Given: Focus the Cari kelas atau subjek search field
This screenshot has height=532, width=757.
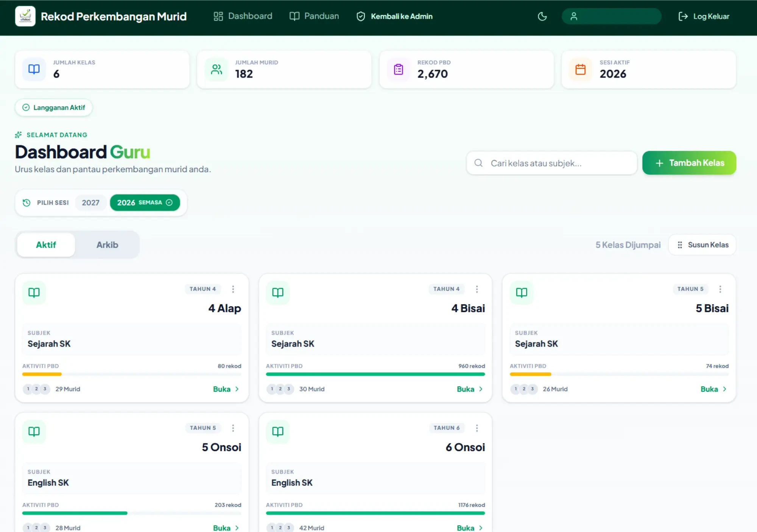Looking at the screenshot, I should (x=552, y=163).
